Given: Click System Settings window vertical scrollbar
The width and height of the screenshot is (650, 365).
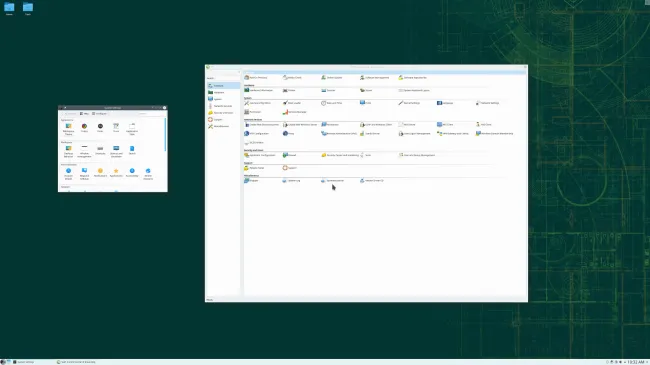Looking at the screenshot, I should click(165, 135).
